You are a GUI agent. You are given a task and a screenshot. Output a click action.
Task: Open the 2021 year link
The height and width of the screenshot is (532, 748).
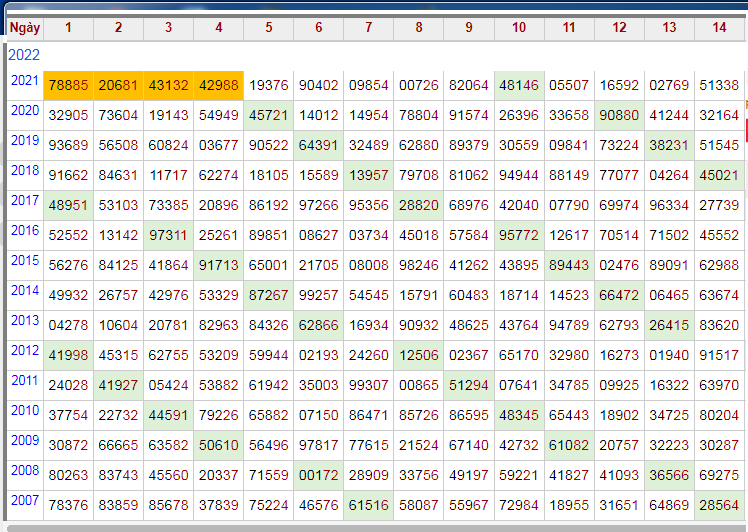pos(24,81)
